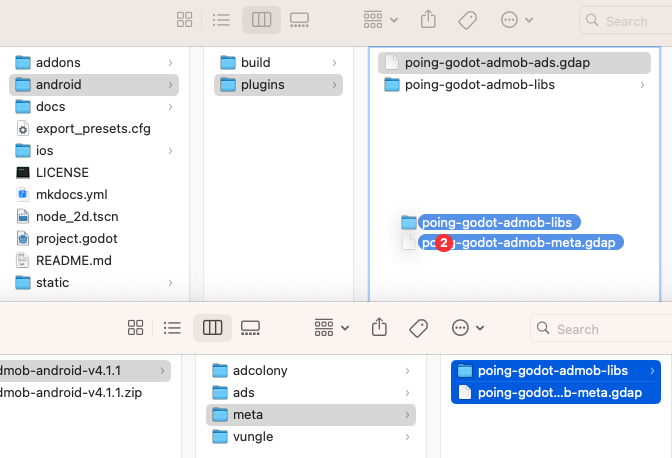
Task: Expand the vungle folder chevron
Action: coord(407,437)
